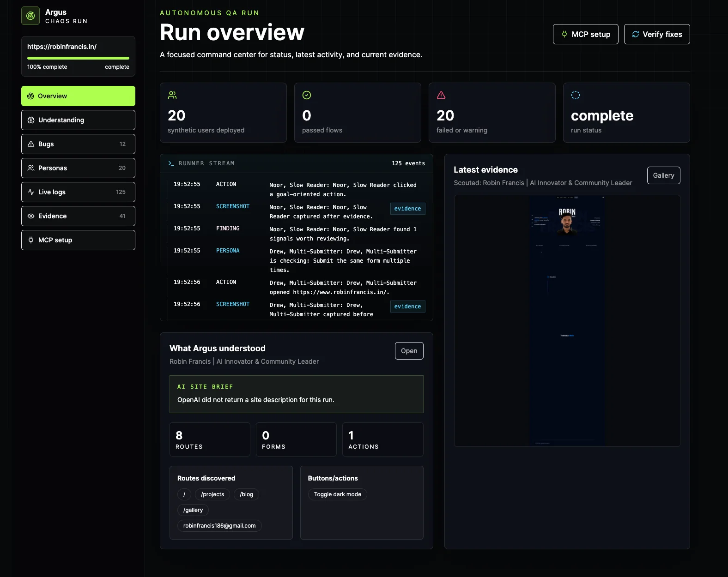Go to the Bugs section
This screenshot has height=577, width=728.
click(78, 144)
